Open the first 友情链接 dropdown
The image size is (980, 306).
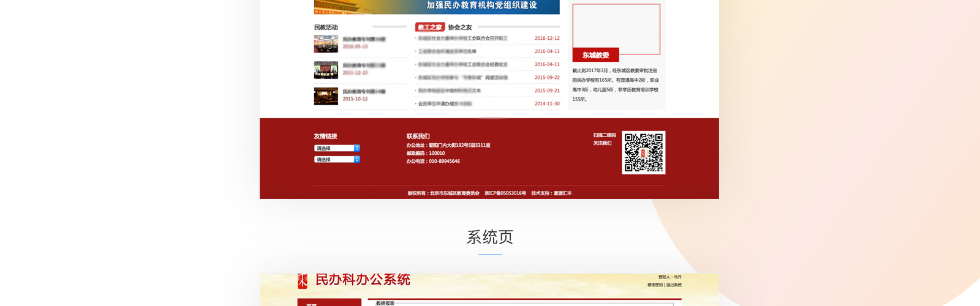(337, 148)
